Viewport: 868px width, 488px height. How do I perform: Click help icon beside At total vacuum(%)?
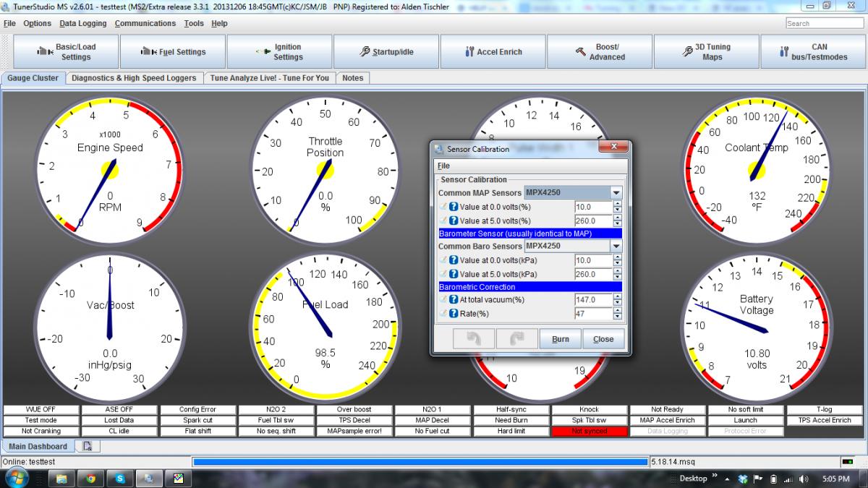(x=454, y=299)
